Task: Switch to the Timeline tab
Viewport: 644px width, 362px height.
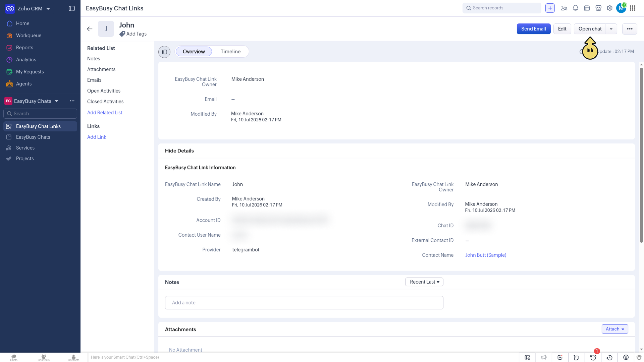Action: click(230, 52)
